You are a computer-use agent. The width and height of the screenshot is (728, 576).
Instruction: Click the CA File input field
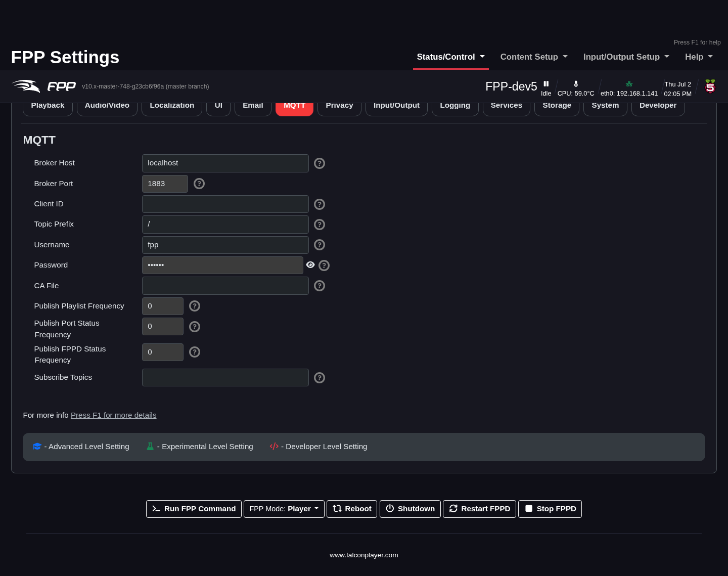[x=225, y=286]
